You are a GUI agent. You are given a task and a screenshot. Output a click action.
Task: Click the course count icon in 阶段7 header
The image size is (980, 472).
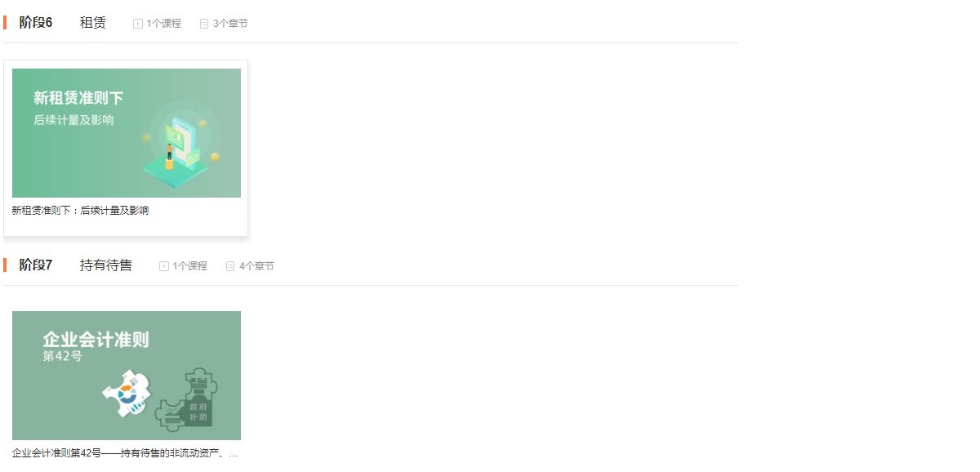tap(164, 266)
